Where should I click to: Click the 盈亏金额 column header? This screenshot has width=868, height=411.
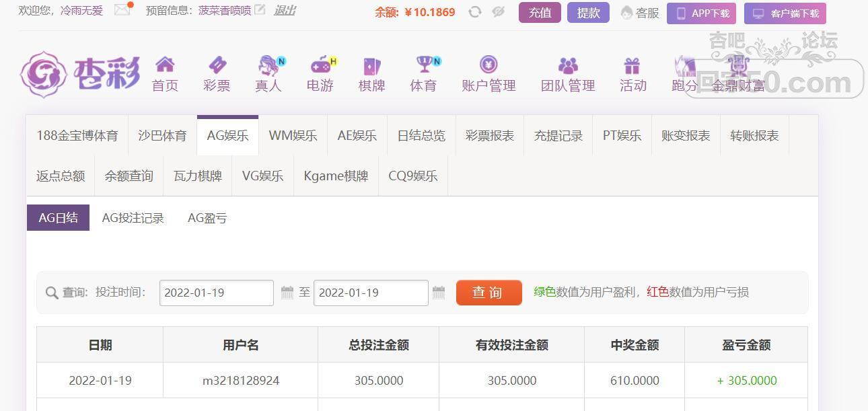coord(746,344)
